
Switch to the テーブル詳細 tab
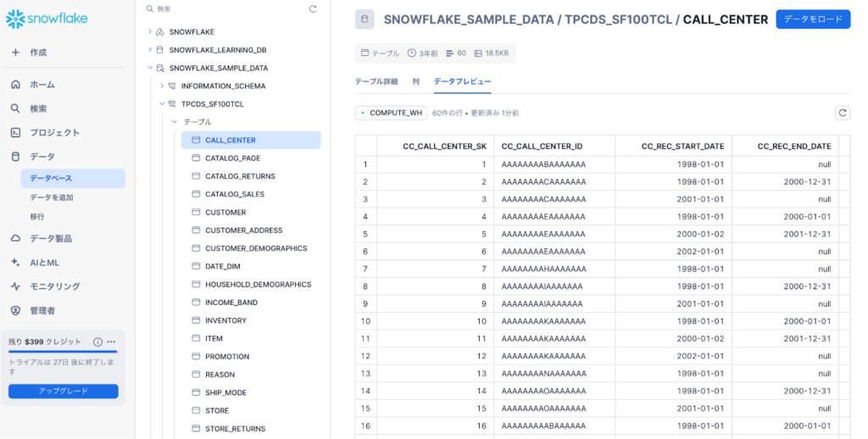click(376, 81)
